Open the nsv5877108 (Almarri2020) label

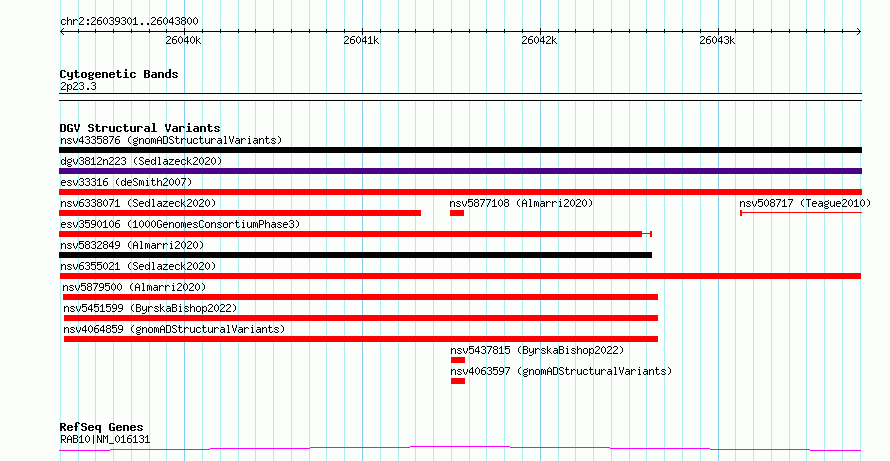click(x=521, y=203)
